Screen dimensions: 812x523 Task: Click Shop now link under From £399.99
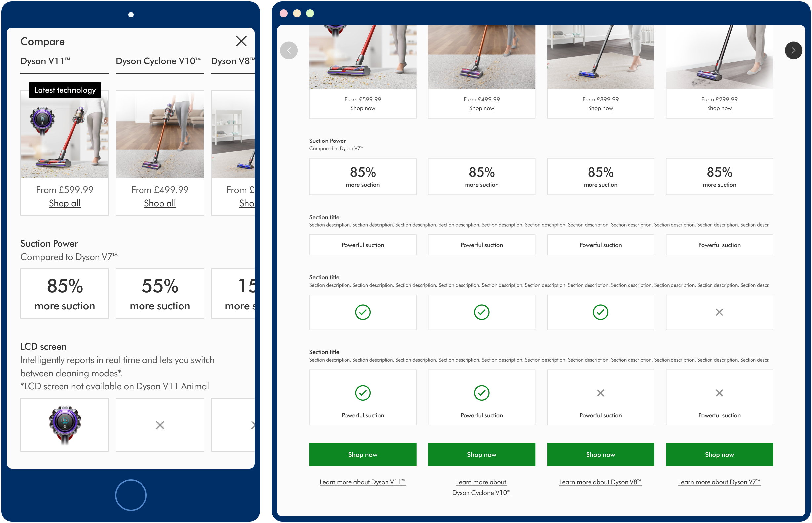click(600, 108)
